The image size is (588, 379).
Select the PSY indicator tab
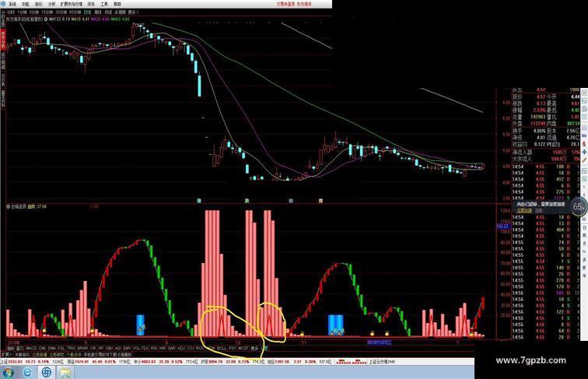click(x=233, y=349)
